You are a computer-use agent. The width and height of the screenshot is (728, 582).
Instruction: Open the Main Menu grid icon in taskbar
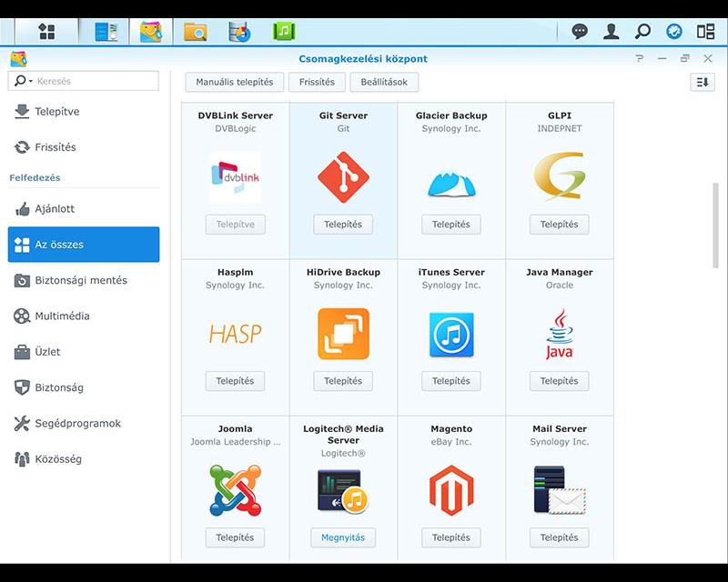point(45,30)
